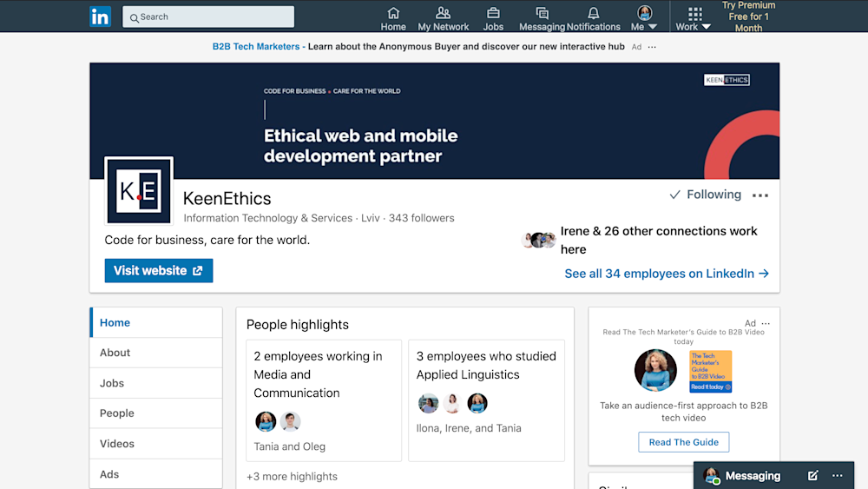
Task: Click KeenEthics logo badge in banner
Action: tap(727, 80)
